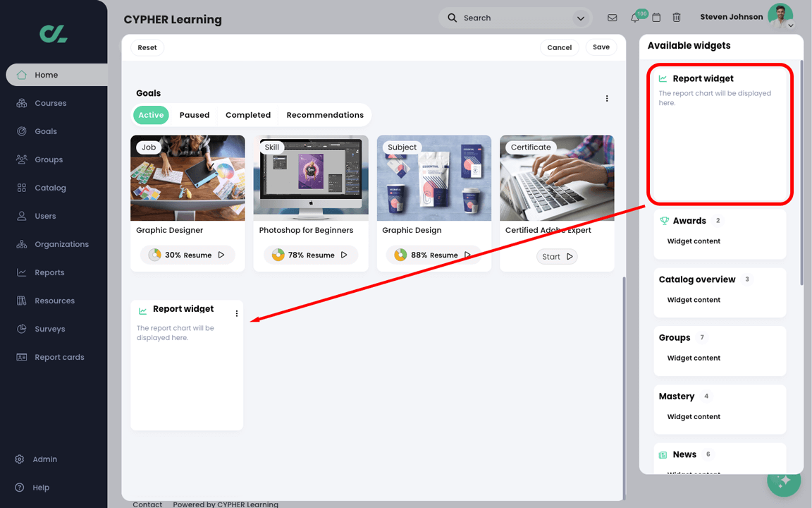This screenshot has height=508, width=812.
Task: Click the Save button
Action: (601, 47)
